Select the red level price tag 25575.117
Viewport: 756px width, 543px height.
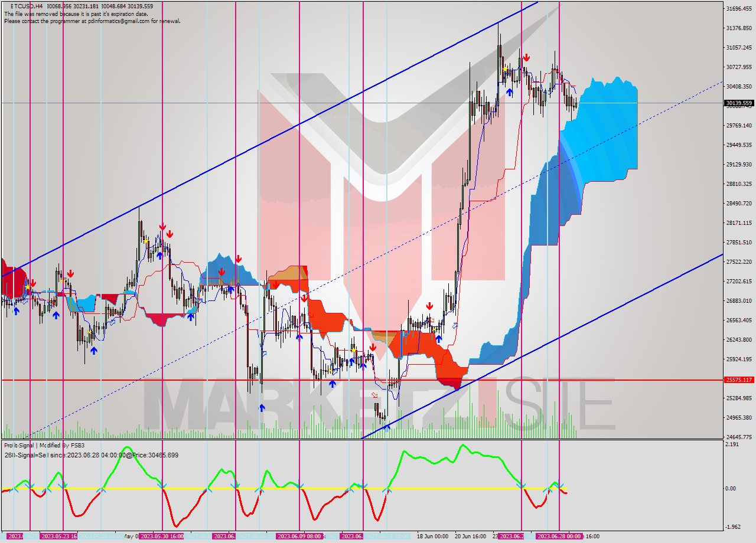[739, 380]
